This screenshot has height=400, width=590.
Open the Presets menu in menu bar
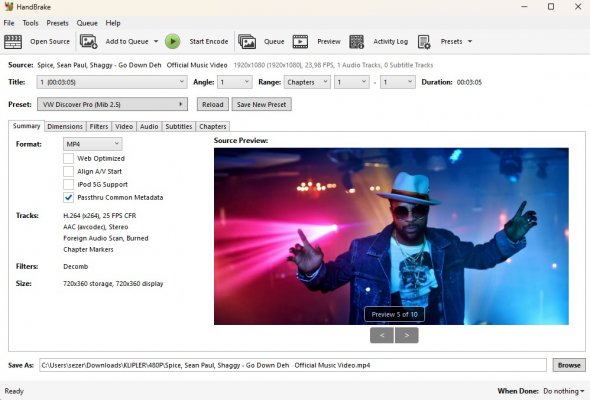(57, 23)
